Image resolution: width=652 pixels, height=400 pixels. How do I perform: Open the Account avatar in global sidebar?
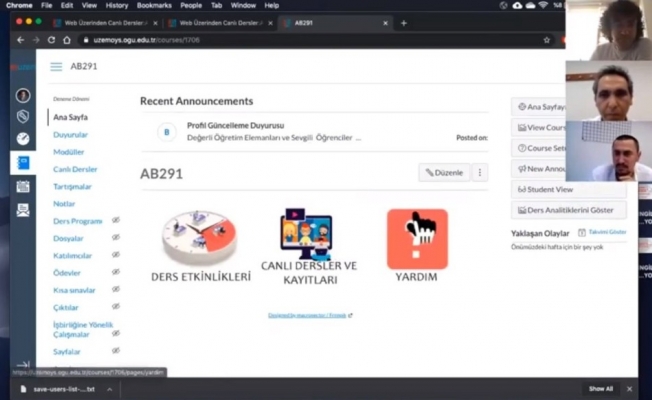23,96
